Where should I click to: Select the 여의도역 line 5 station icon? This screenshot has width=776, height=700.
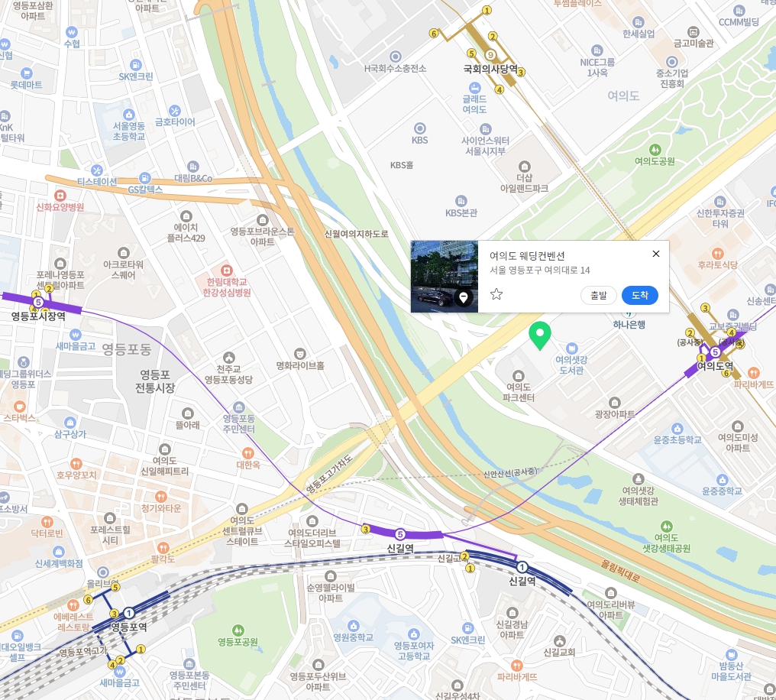click(x=715, y=352)
